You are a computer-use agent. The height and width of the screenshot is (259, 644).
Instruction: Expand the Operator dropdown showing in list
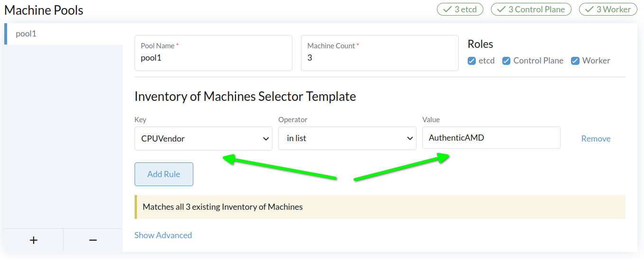(347, 138)
